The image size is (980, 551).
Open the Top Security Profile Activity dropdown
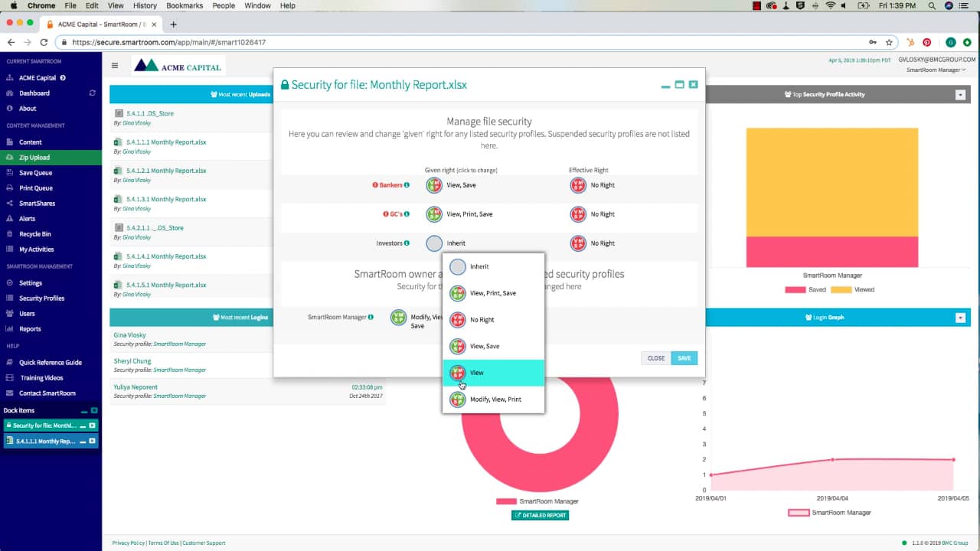coord(960,95)
